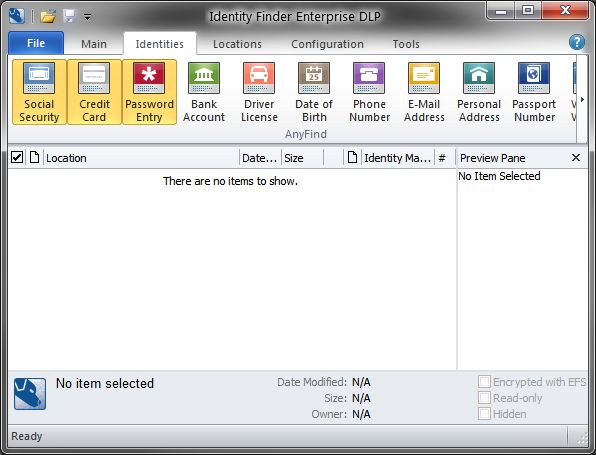Click the AnyFind ribbon group label

(x=306, y=134)
